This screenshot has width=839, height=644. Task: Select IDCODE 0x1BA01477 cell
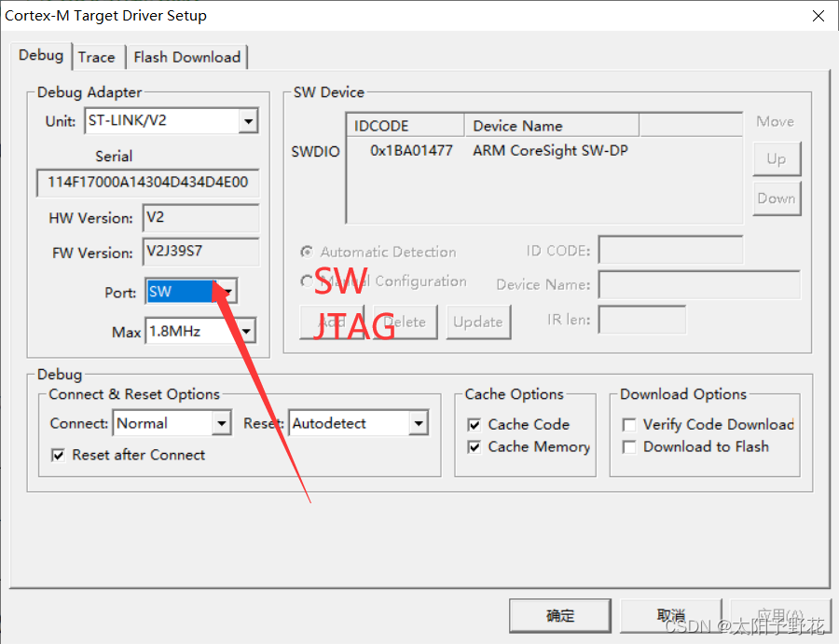pyautogui.click(x=411, y=151)
